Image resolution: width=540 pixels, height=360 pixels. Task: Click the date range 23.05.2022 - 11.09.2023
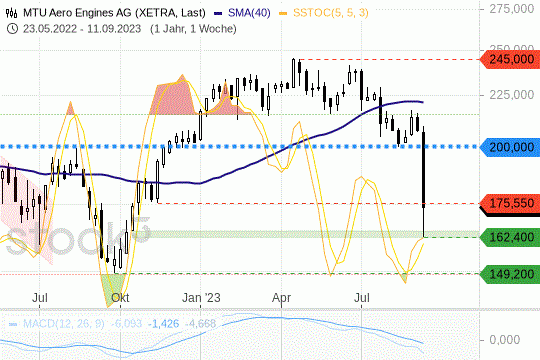coord(82,29)
